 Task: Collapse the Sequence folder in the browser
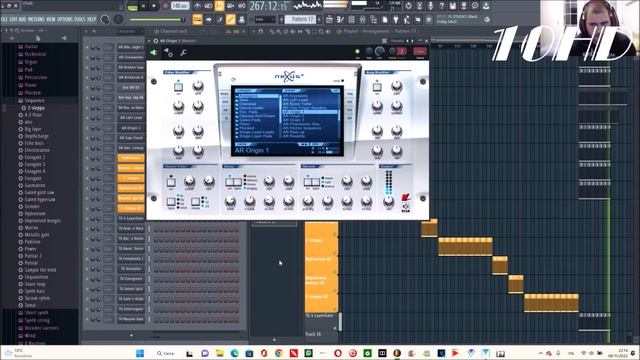(34, 100)
